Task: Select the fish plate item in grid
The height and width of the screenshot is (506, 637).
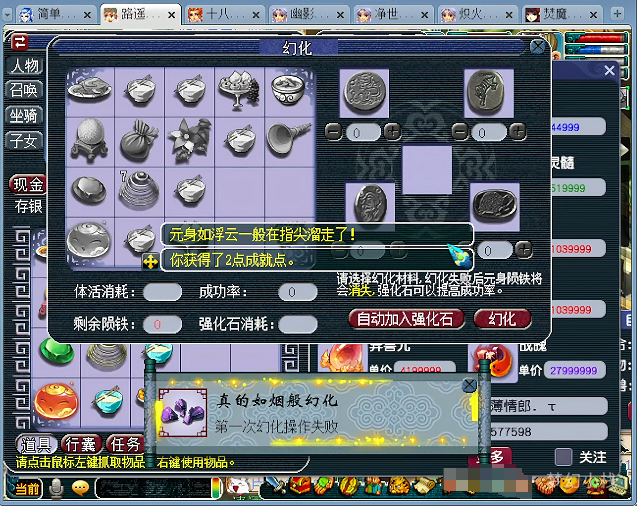Action: point(90,92)
